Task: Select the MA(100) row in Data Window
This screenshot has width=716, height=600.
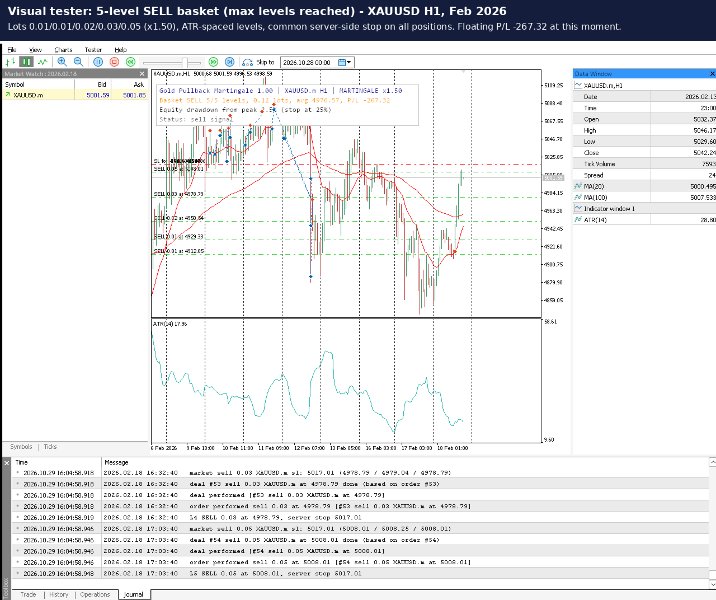Action: click(644, 197)
